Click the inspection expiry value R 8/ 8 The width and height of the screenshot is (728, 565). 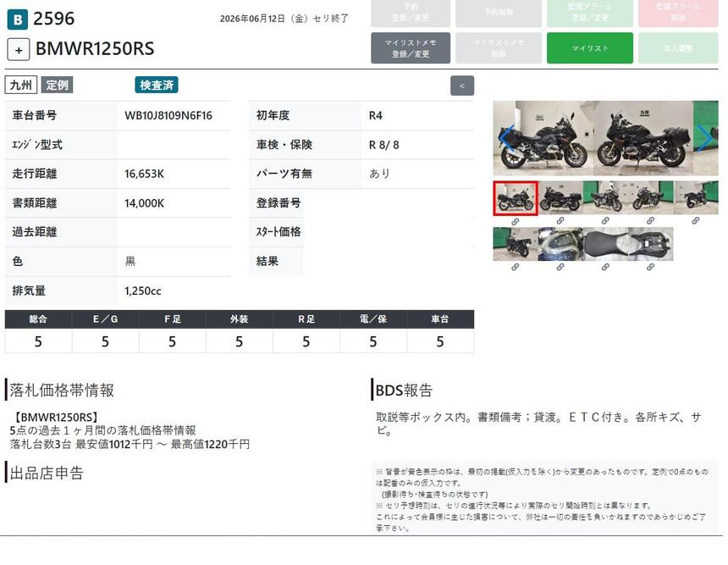click(x=384, y=145)
